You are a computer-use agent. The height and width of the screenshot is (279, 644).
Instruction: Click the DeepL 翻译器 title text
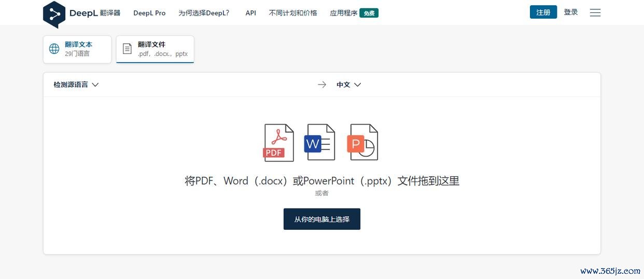coord(95,13)
